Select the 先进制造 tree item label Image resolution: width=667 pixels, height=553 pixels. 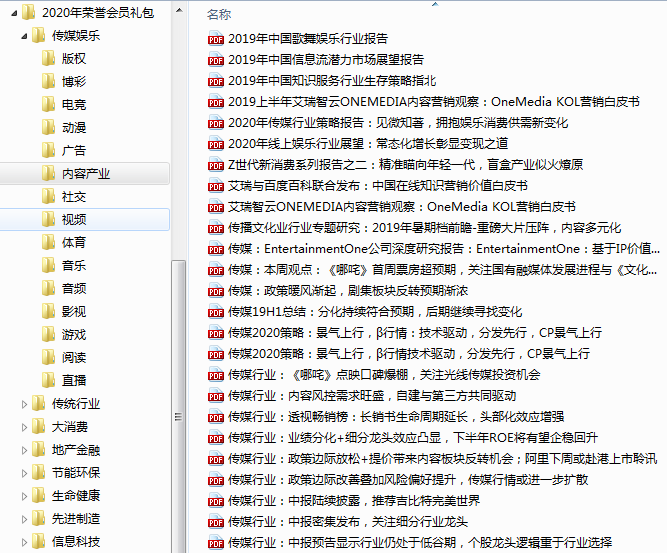coord(76,519)
